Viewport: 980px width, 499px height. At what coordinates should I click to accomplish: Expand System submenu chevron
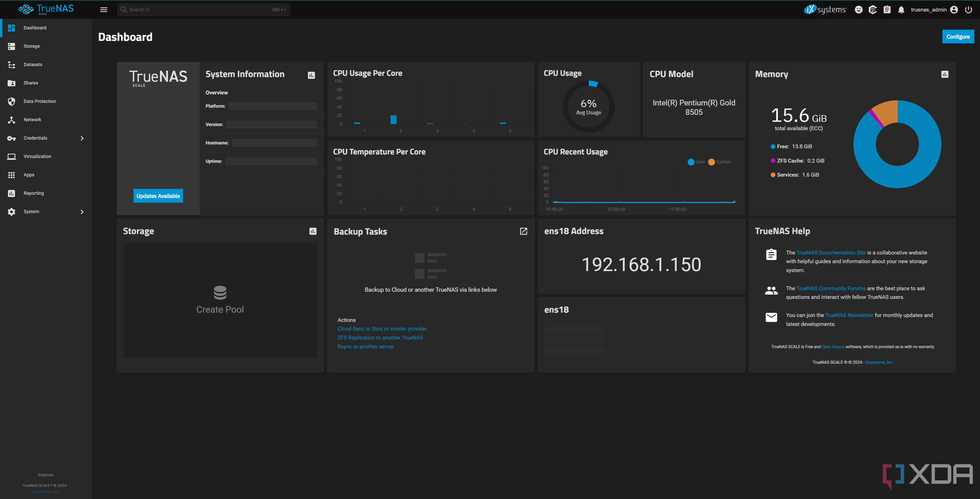point(82,212)
